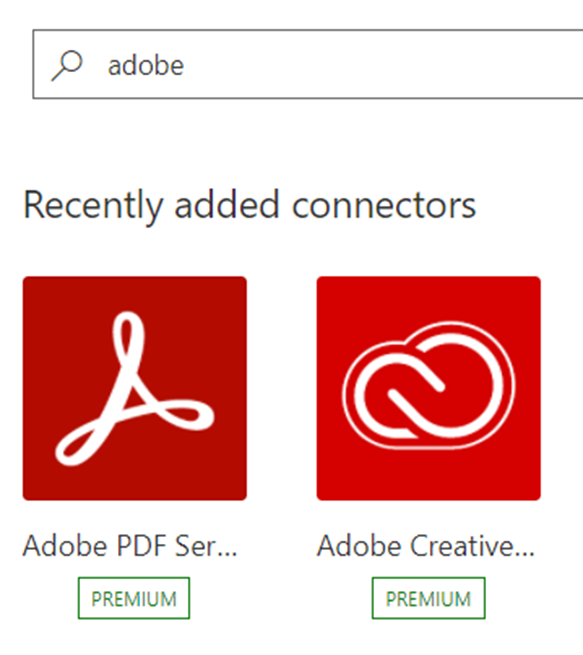
Task: Click the PREMIUM badge under Adobe Creative Cloud
Action: pos(428,598)
